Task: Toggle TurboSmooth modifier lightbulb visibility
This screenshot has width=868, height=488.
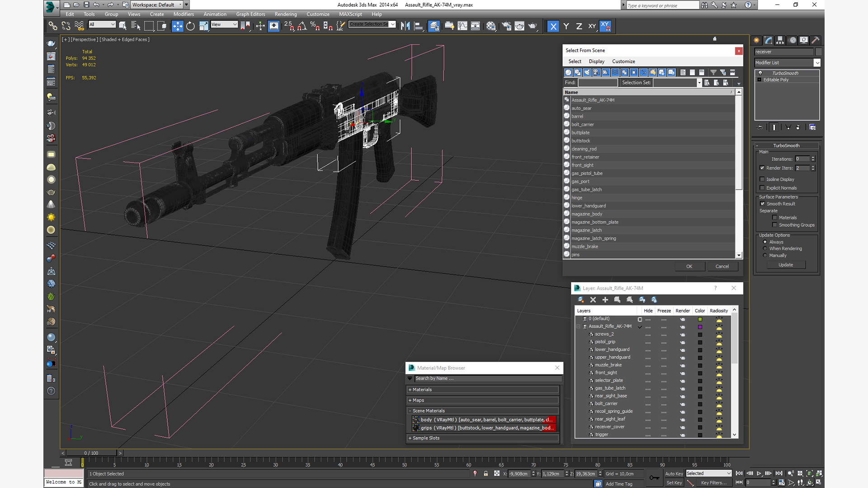Action: (760, 73)
